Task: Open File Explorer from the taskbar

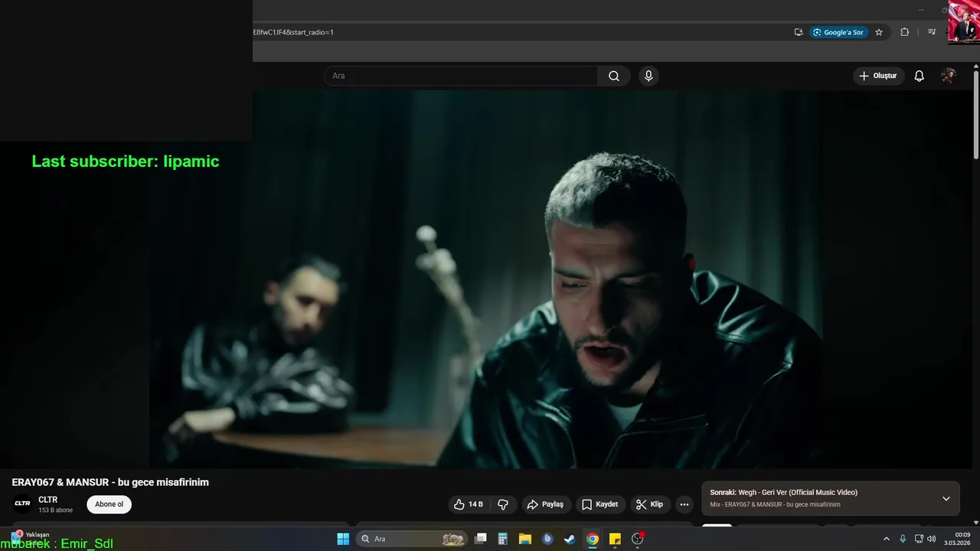Action: click(x=525, y=539)
